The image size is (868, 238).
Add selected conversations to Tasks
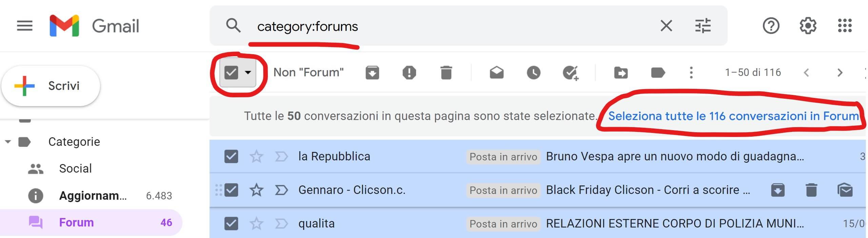coord(570,73)
